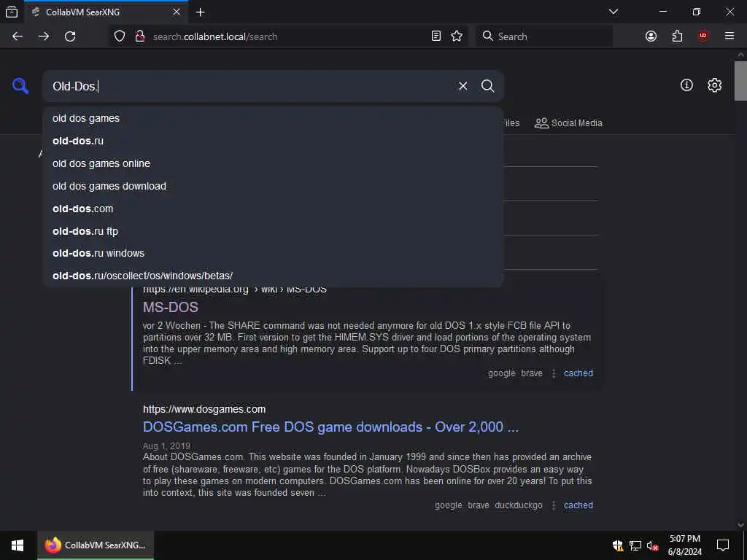The width and height of the screenshot is (747, 560).
Task: Open network status tray icon
Action: pyautogui.click(x=635, y=545)
